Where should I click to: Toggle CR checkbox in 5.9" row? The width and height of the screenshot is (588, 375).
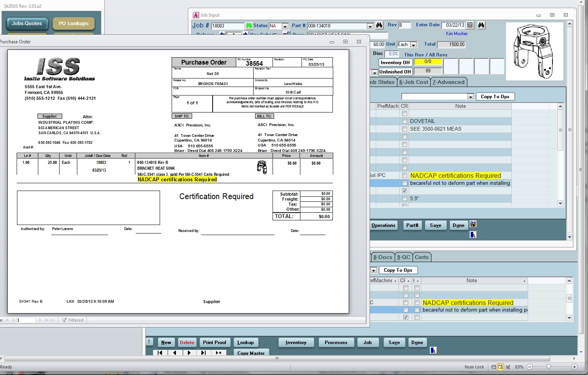click(404, 199)
